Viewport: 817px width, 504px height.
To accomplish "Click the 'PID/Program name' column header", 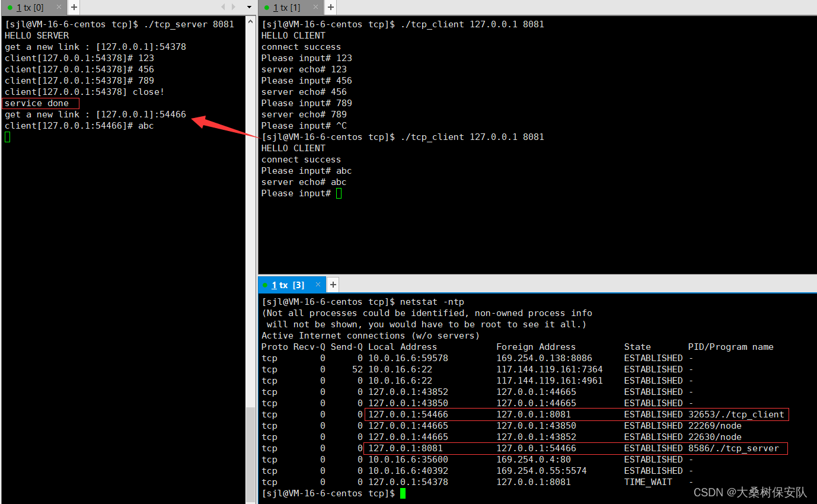I will pos(730,347).
